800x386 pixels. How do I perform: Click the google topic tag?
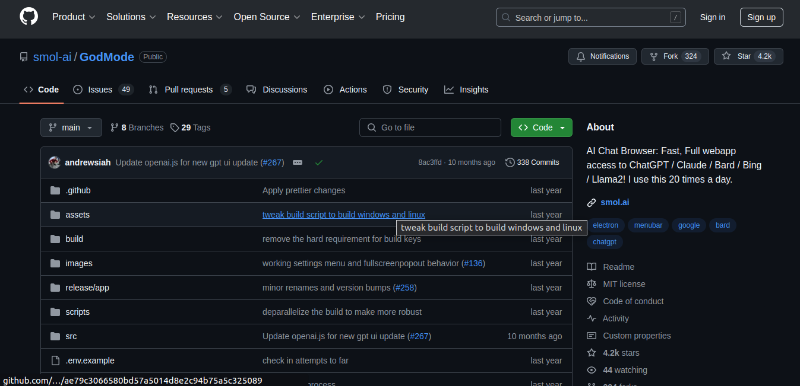(689, 225)
